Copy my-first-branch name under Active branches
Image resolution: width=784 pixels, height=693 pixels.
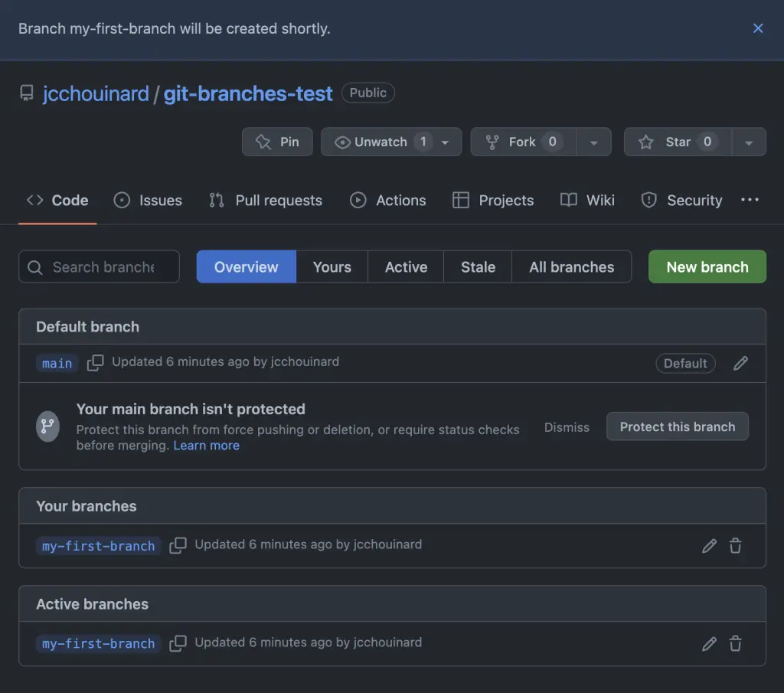(178, 643)
